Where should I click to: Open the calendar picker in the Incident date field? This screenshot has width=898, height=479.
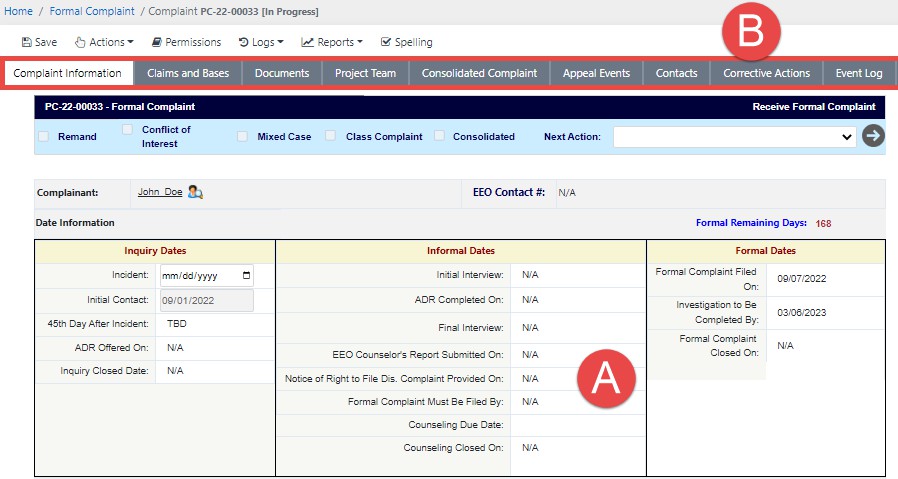pos(246,276)
